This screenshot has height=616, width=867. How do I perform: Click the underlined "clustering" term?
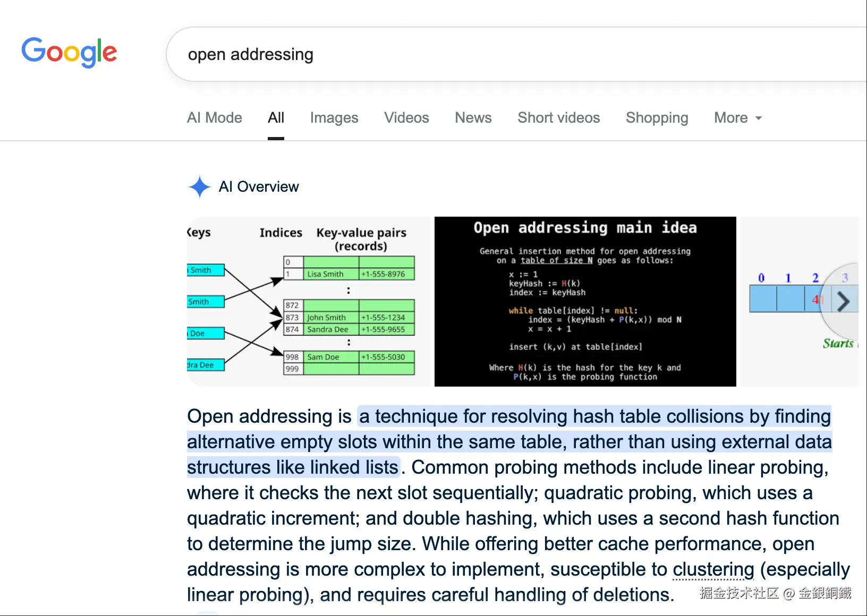713,569
